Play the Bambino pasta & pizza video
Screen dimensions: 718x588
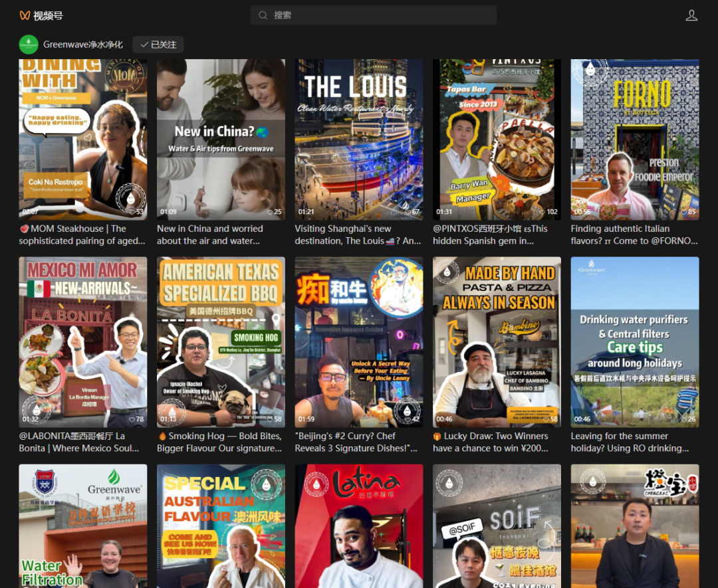coord(497,342)
